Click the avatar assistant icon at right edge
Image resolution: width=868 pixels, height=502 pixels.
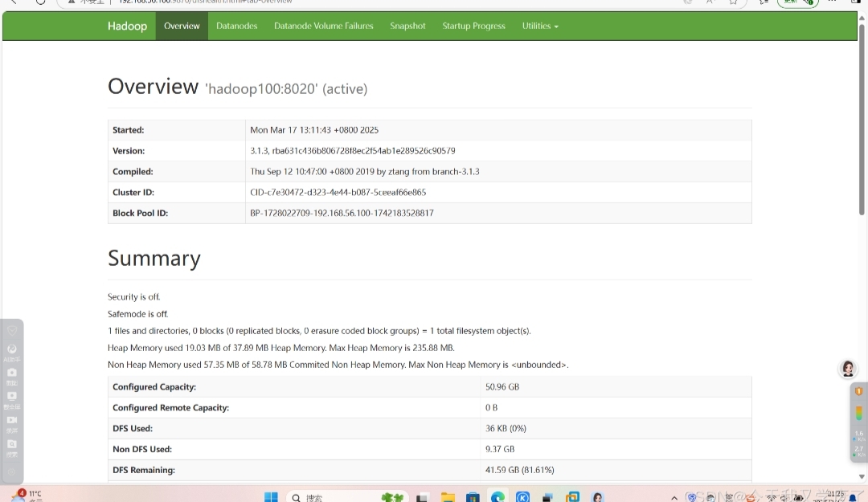pyautogui.click(x=848, y=369)
